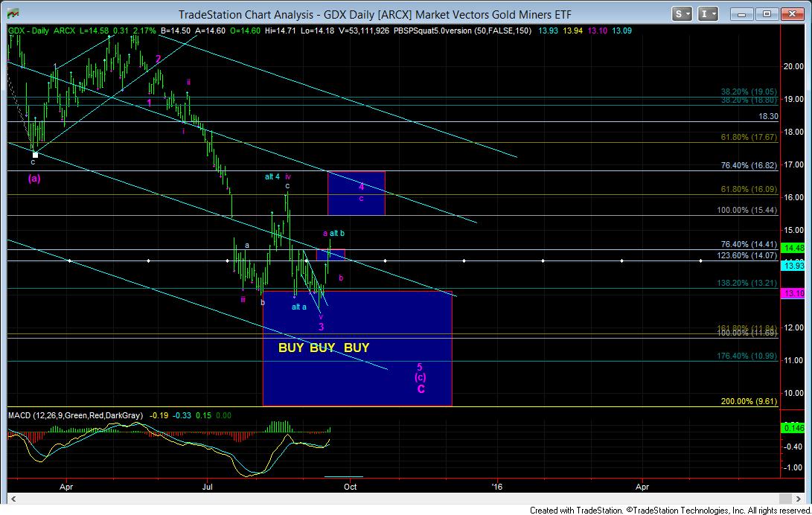Click the magenta 13.10 price tag on axis
Image resolution: width=812 pixels, height=515 pixels.
[x=794, y=293]
